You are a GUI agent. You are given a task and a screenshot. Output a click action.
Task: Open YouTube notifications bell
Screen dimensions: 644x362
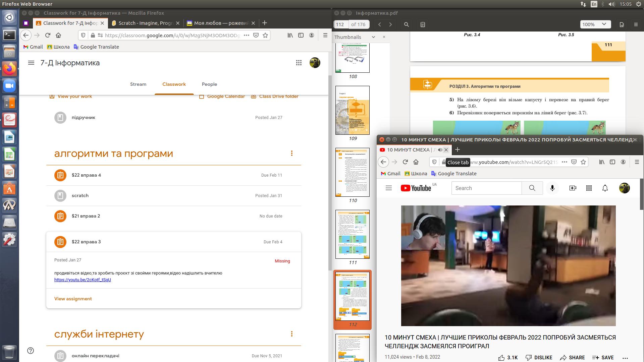[x=605, y=188]
